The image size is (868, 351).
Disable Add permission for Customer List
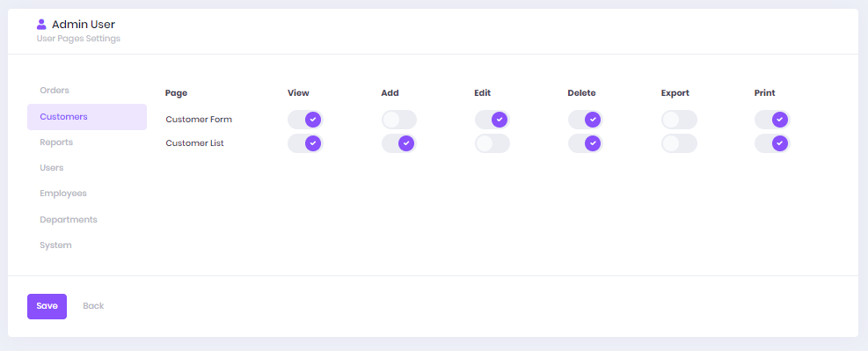pyautogui.click(x=399, y=143)
